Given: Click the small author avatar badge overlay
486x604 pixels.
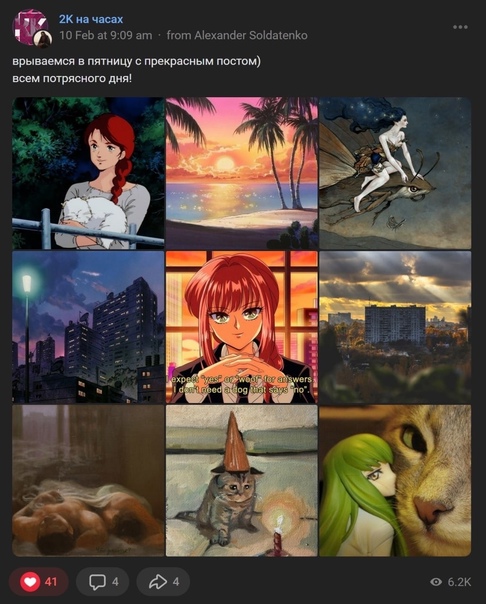Looking at the screenshot, I should click(43, 39).
